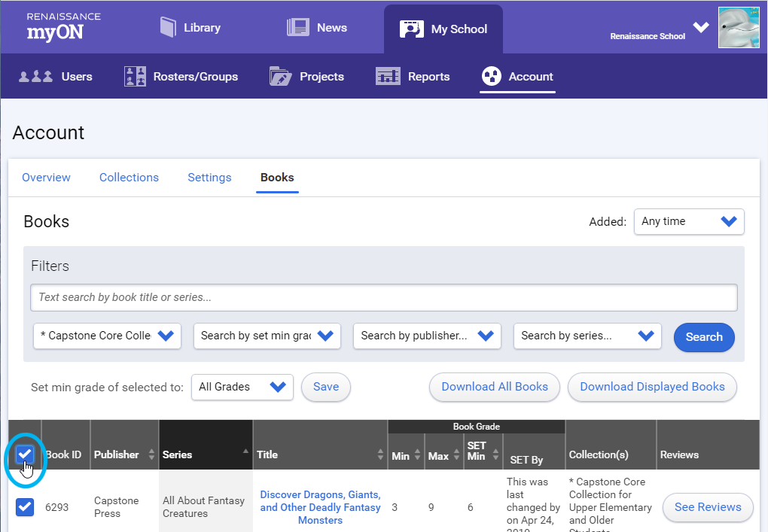Open the Reports menu item

pyautogui.click(x=413, y=77)
